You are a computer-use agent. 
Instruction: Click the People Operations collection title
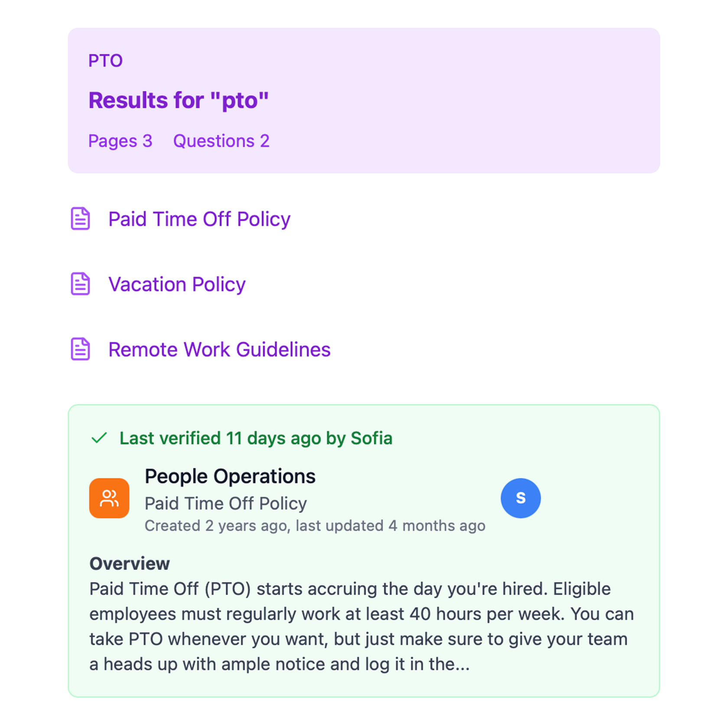[230, 476]
